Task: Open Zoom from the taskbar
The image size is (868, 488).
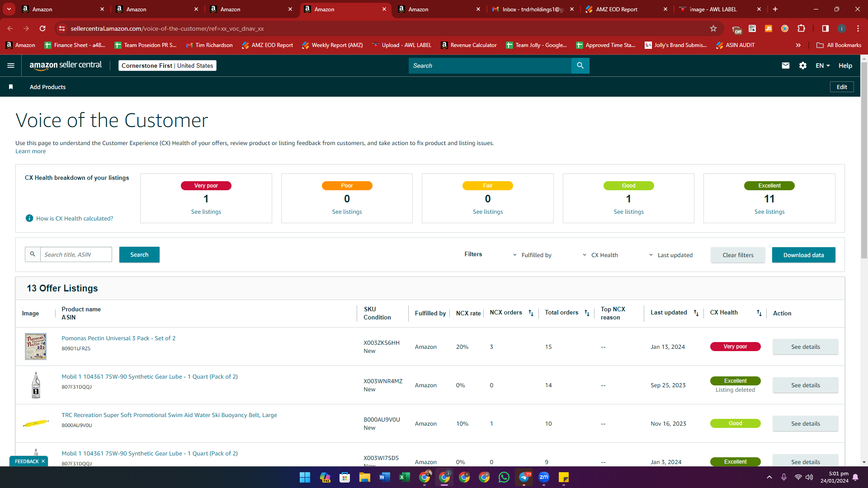Action: pyautogui.click(x=543, y=477)
